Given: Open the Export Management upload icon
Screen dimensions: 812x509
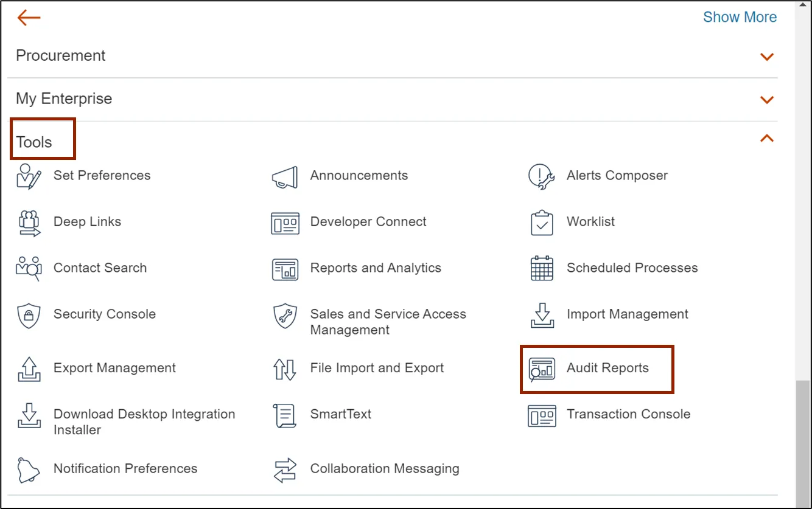Looking at the screenshot, I should (x=29, y=369).
